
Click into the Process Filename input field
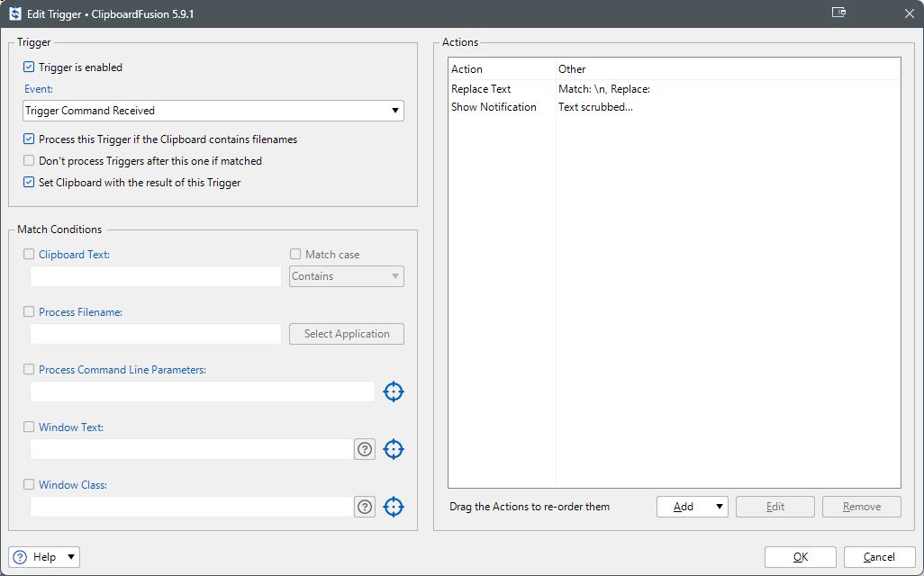click(156, 334)
